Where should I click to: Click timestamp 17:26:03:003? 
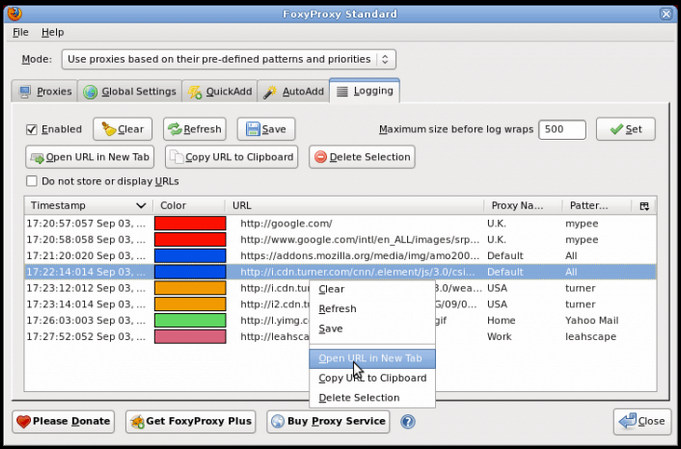tap(86, 320)
